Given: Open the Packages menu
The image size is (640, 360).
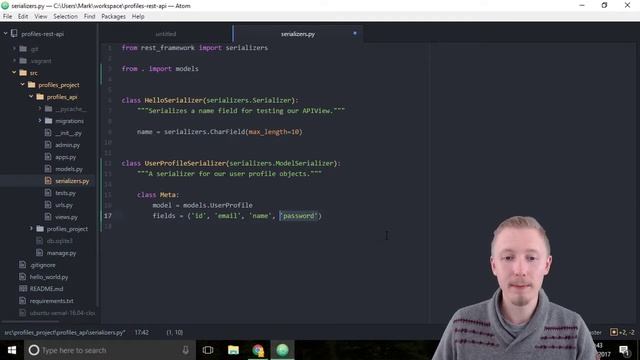Looking at the screenshot, I should pyautogui.click(x=113, y=16).
